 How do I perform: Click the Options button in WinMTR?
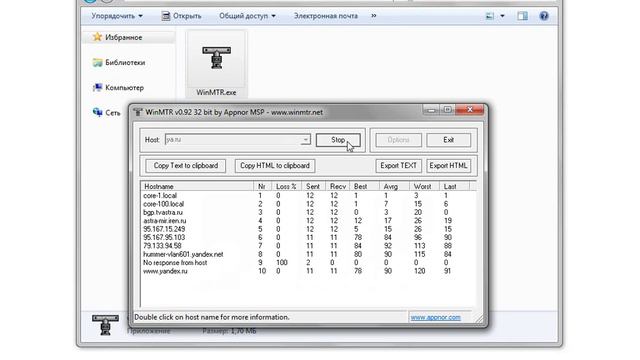click(398, 140)
